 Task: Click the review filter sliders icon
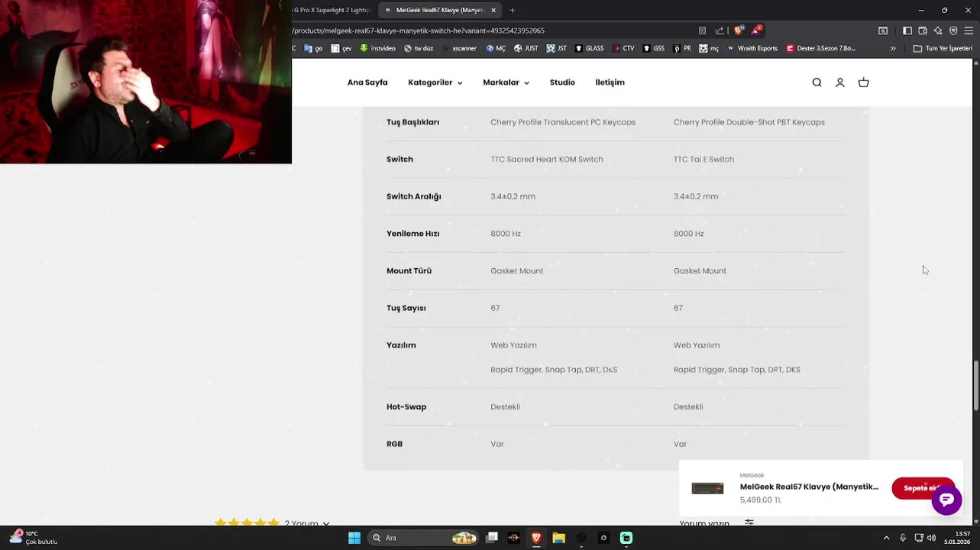[749, 522]
